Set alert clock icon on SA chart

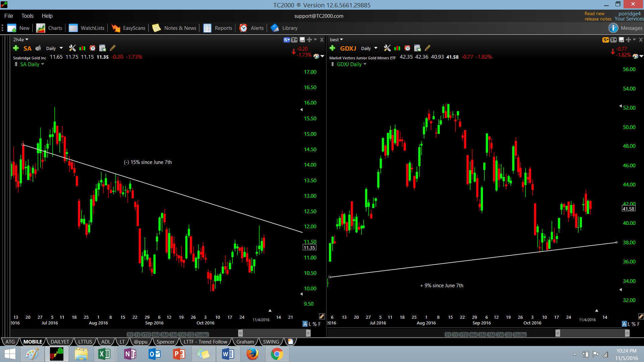coord(93,48)
